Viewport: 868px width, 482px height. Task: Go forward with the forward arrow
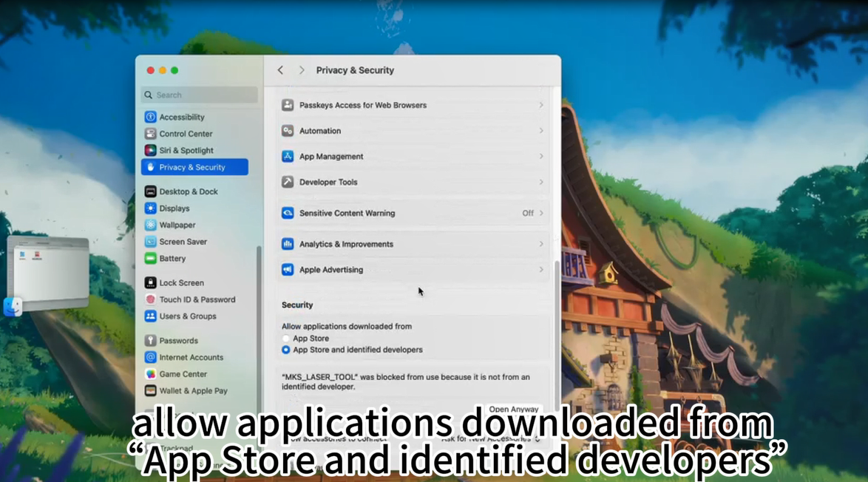click(x=302, y=70)
